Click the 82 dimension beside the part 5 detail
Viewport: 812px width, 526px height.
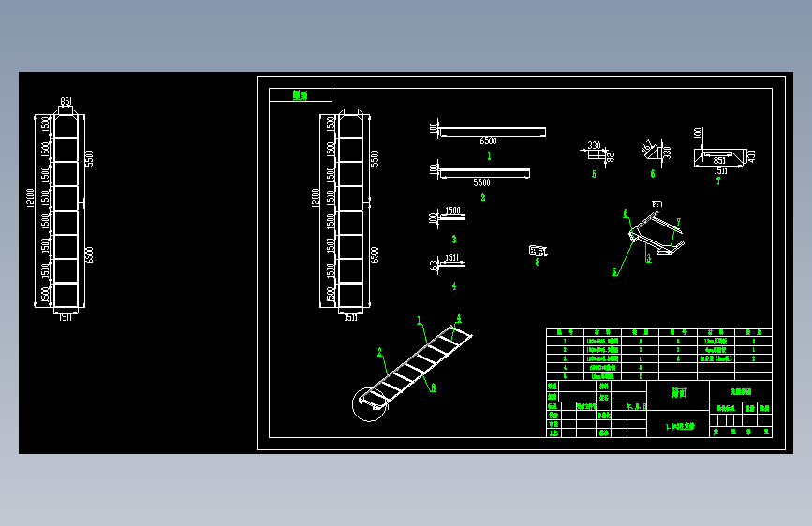pos(610,157)
